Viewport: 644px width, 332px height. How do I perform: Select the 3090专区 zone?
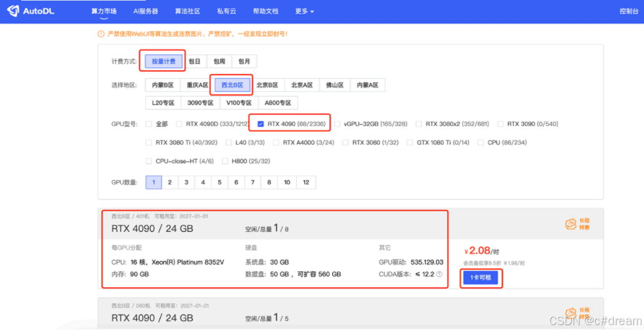200,103
